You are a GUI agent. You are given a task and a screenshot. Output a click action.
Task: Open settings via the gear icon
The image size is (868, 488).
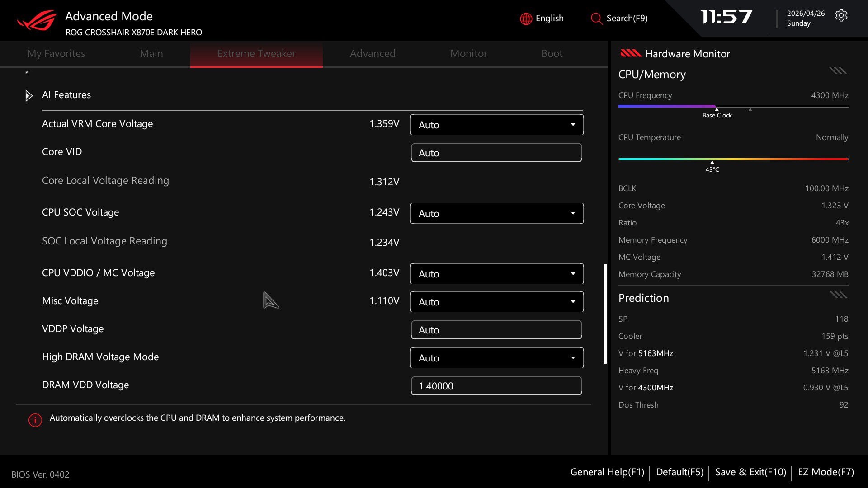pyautogui.click(x=841, y=15)
